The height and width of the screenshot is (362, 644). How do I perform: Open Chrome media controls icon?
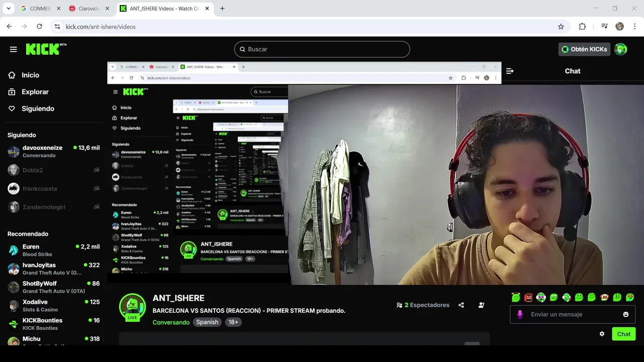pyautogui.click(x=604, y=27)
